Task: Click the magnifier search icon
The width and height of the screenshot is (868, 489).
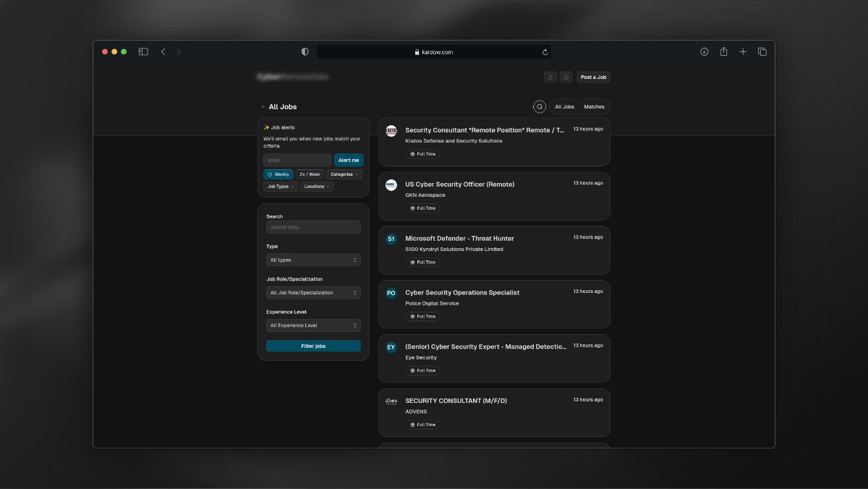Action: [540, 106]
